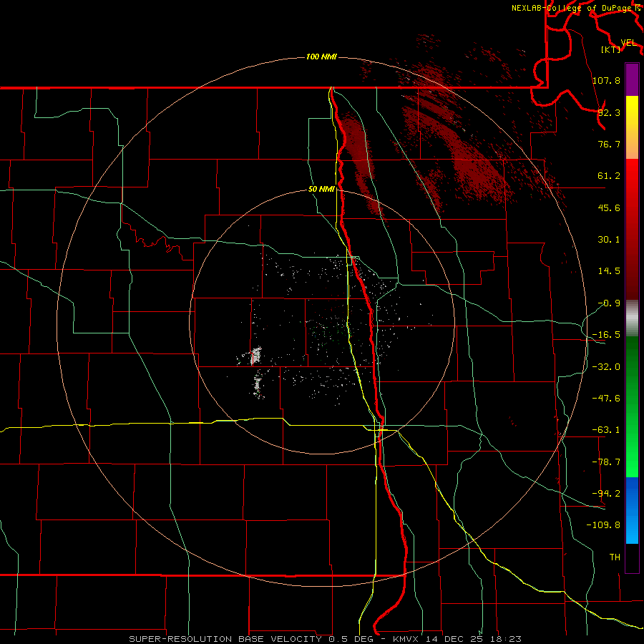Click the 'TH' label on the legend
Viewport: 644px width, 644px height.
point(615,557)
